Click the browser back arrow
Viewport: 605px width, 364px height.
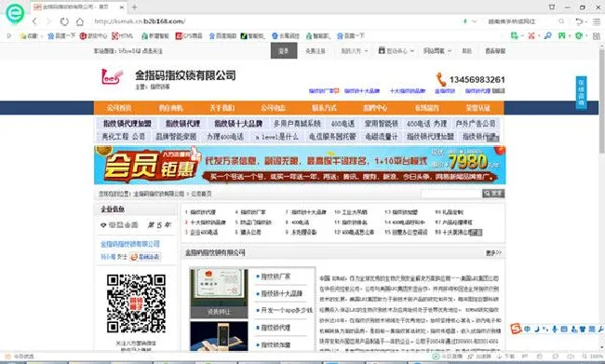(34, 21)
